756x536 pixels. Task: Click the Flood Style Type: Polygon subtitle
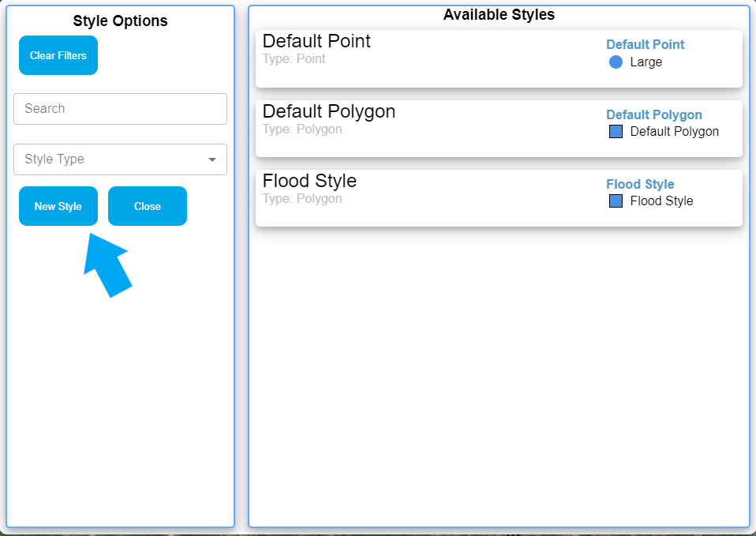point(302,199)
